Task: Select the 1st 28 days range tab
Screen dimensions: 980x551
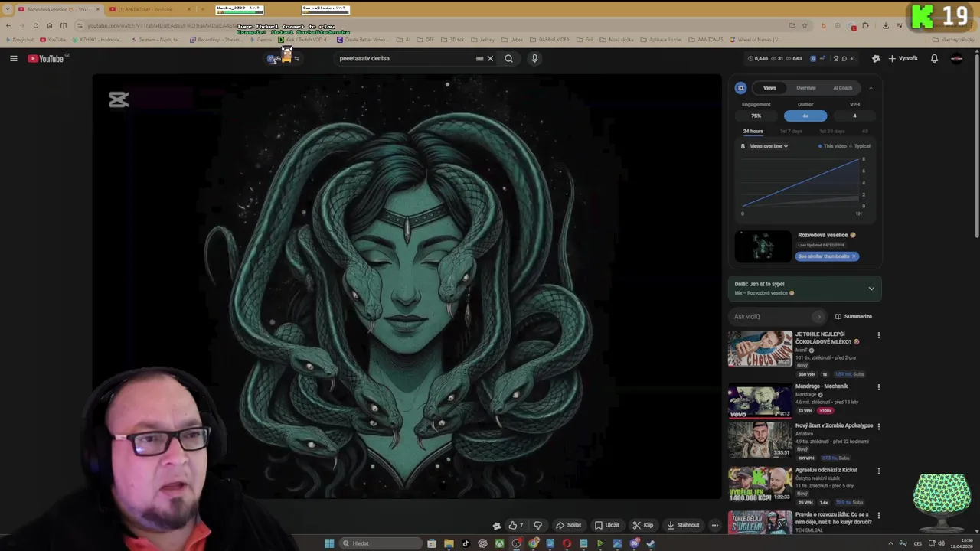Action: pyautogui.click(x=832, y=132)
